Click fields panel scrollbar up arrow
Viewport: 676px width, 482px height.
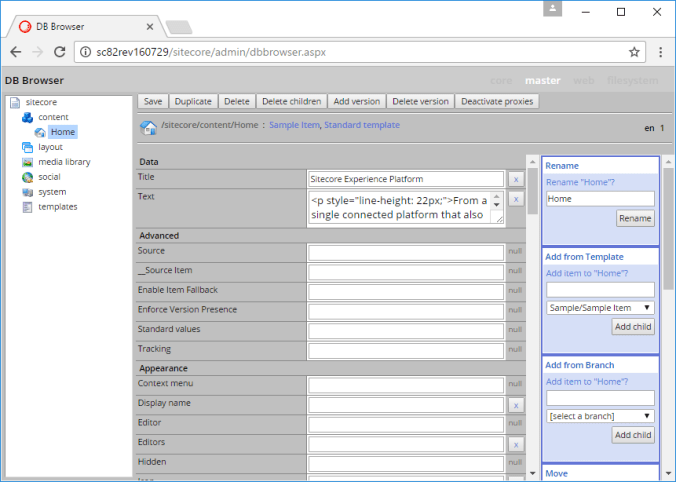click(532, 162)
